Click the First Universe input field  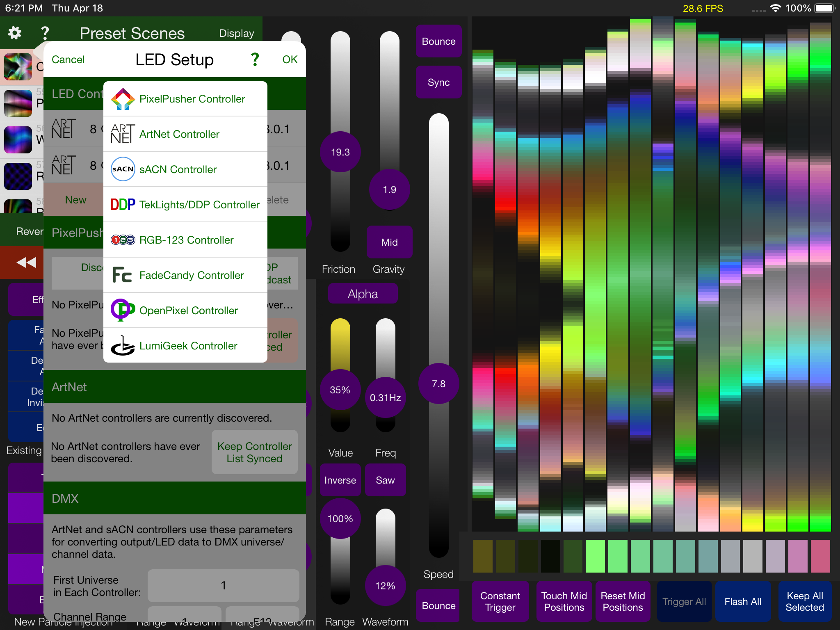pos(223,586)
